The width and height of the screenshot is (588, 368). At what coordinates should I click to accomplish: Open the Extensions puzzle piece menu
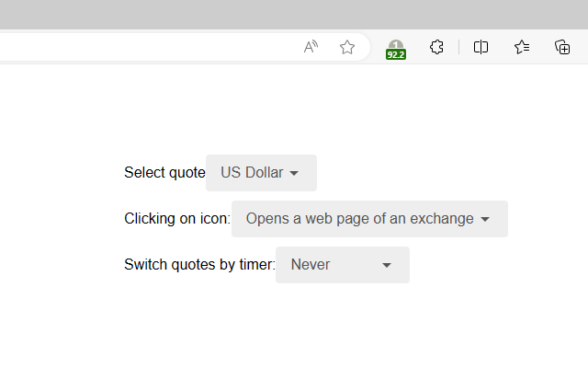(x=437, y=47)
